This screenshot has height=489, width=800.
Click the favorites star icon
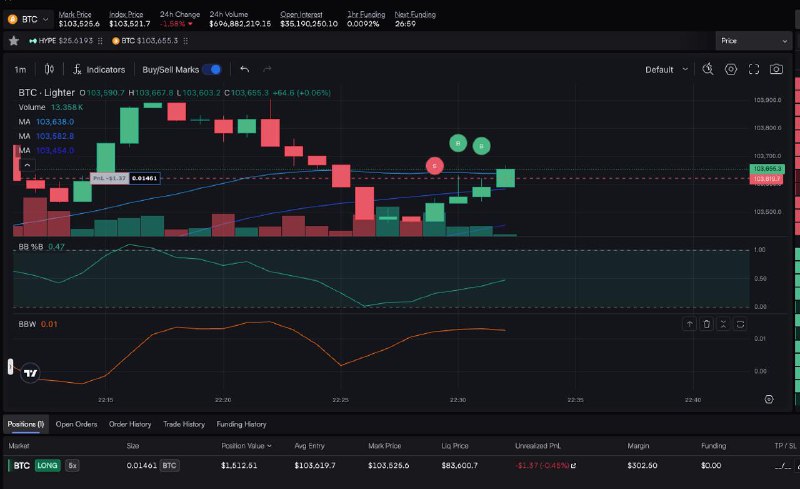[13, 41]
